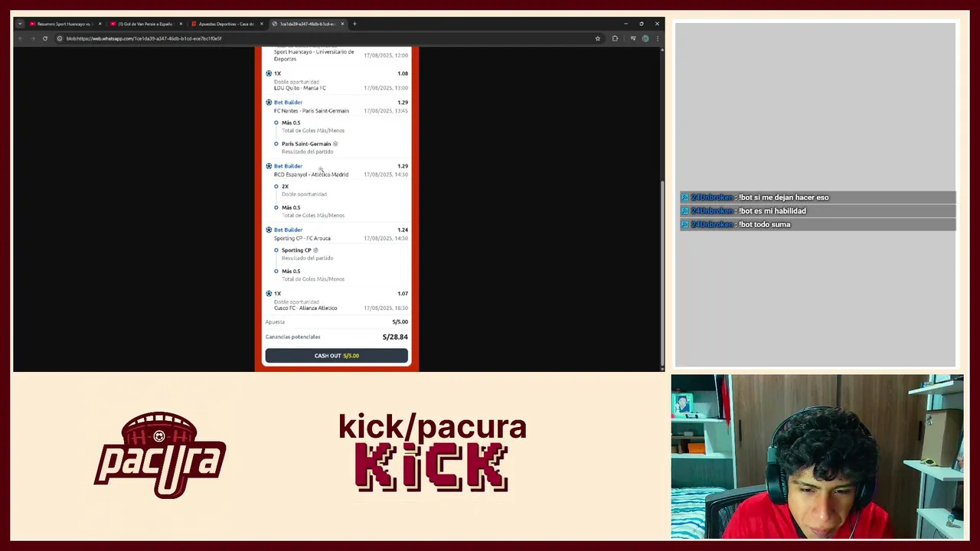
Task: Close the Gol de Van Persie tab
Action: pyautogui.click(x=181, y=24)
